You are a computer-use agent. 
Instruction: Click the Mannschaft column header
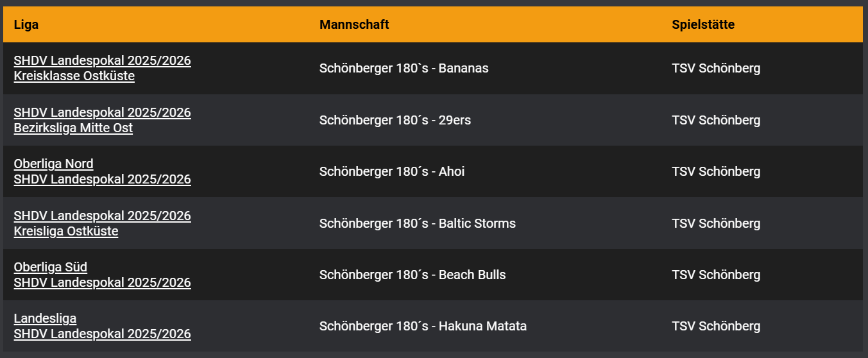(354, 24)
